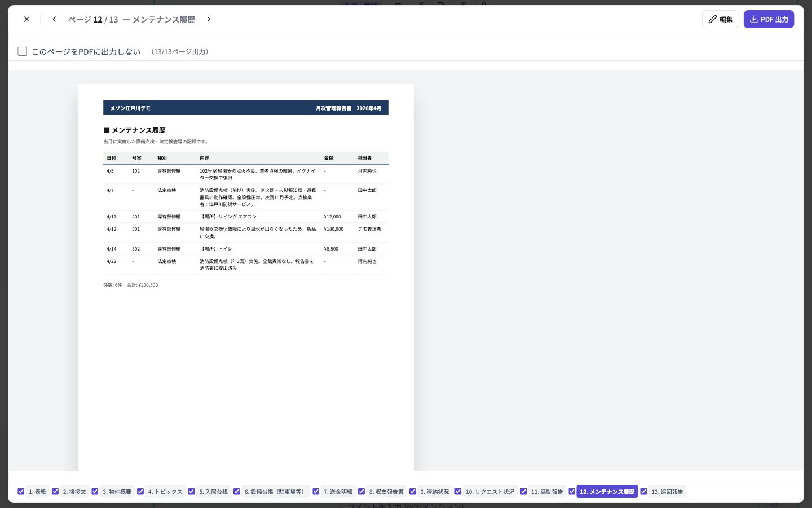The height and width of the screenshot is (508, 812).
Task: Open the 1. 表紙 page tab
Action: pos(38,492)
